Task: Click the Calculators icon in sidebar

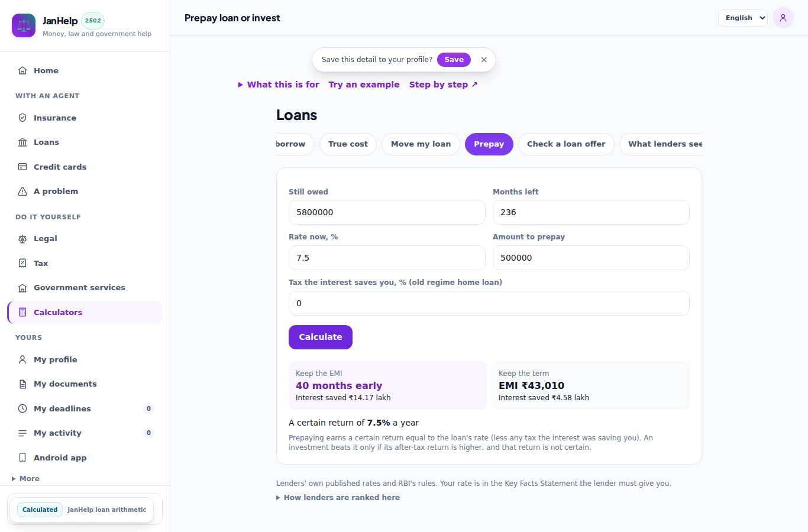Action: coord(22,312)
